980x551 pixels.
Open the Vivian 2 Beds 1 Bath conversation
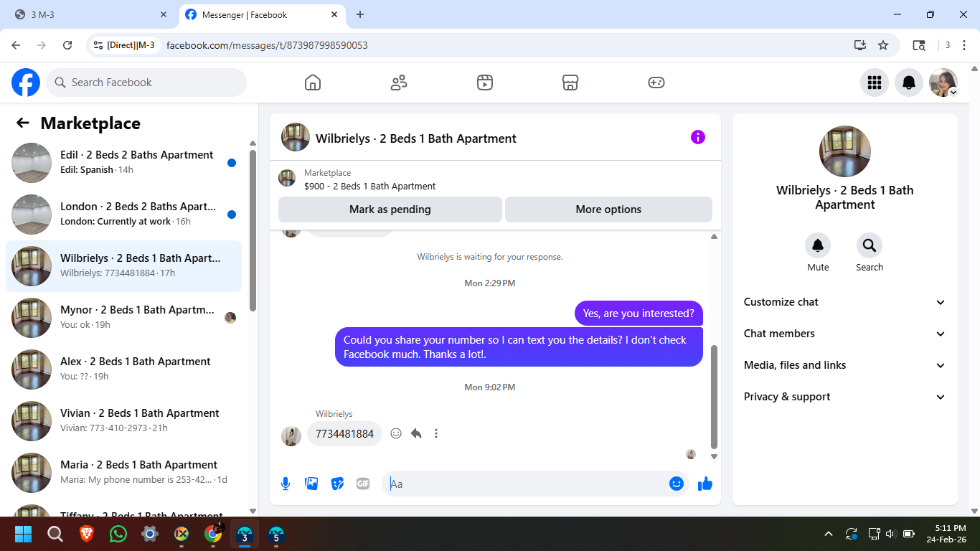(x=123, y=421)
